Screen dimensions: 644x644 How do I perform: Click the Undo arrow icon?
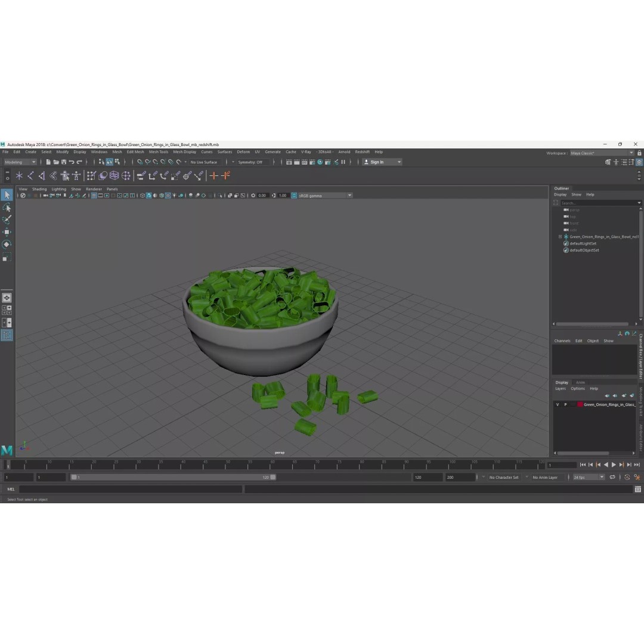(x=72, y=162)
